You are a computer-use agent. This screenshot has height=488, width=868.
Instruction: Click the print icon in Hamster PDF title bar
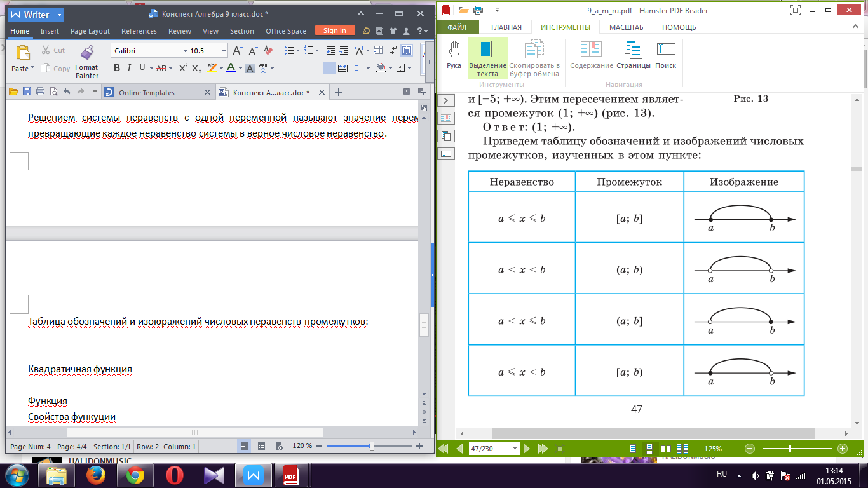point(478,10)
